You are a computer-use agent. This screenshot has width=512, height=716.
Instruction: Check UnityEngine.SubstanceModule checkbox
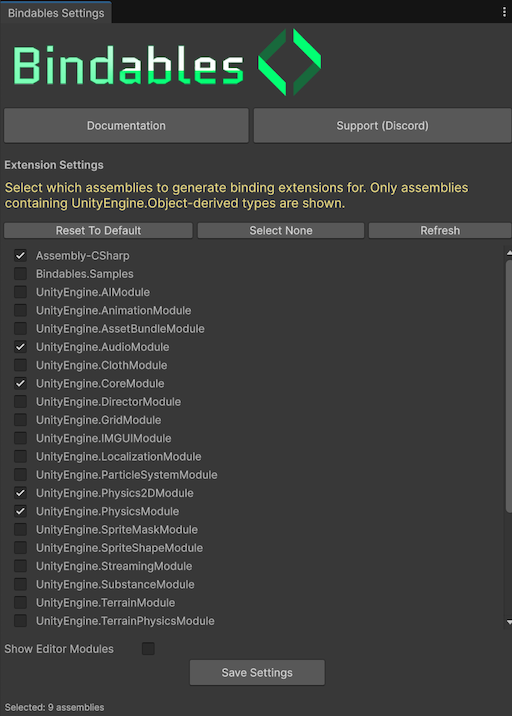(x=20, y=584)
